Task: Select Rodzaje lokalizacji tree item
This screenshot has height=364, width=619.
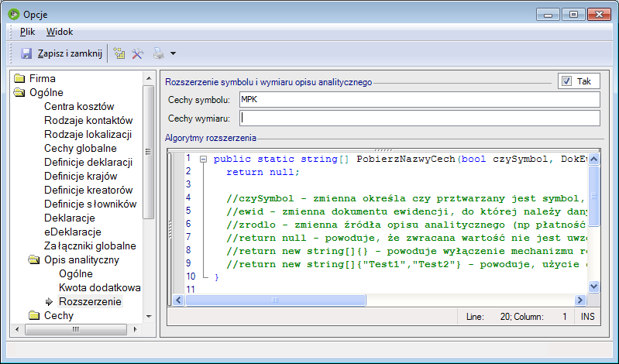Action: 88,134
